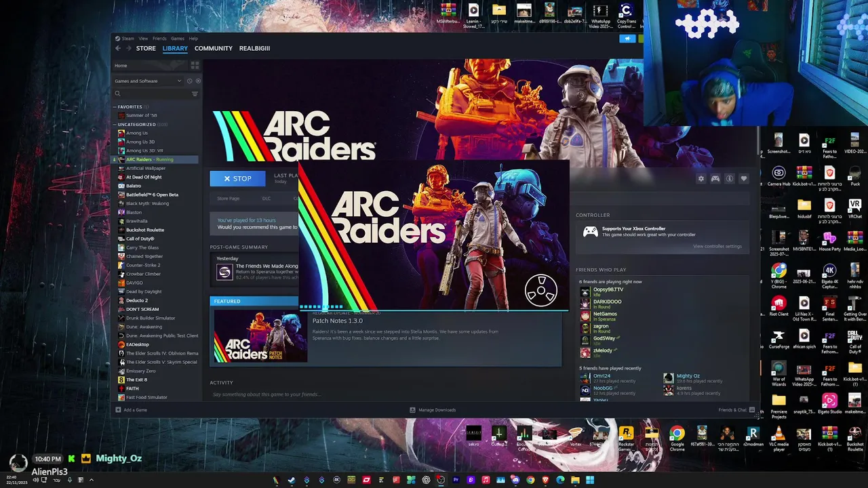Open the library grid view icon
The image size is (868, 488).
click(195, 65)
